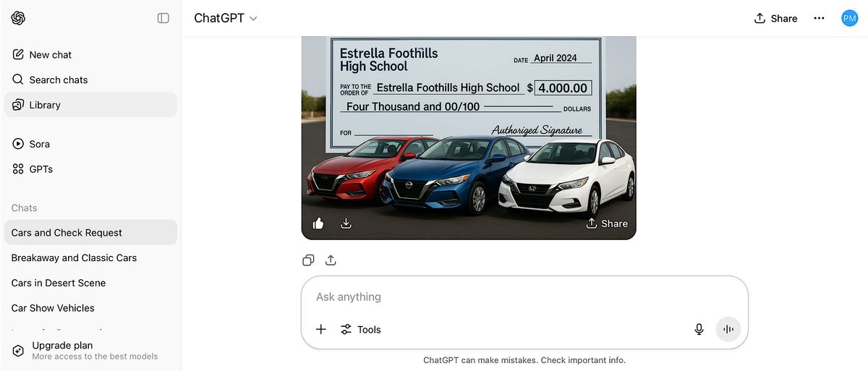868x371 pixels.
Task: Like the generated image with thumbs up
Action: tap(318, 223)
